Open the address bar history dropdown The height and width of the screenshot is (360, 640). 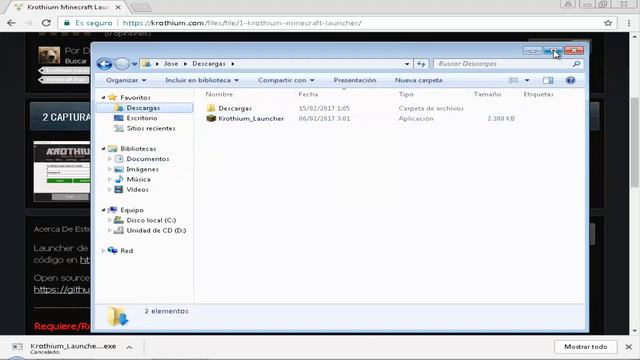click(x=407, y=64)
